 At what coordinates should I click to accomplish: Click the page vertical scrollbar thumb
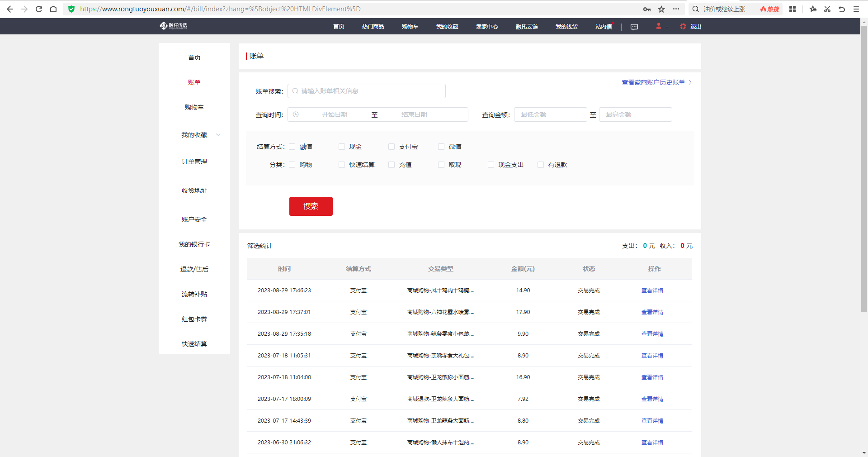coord(864,168)
